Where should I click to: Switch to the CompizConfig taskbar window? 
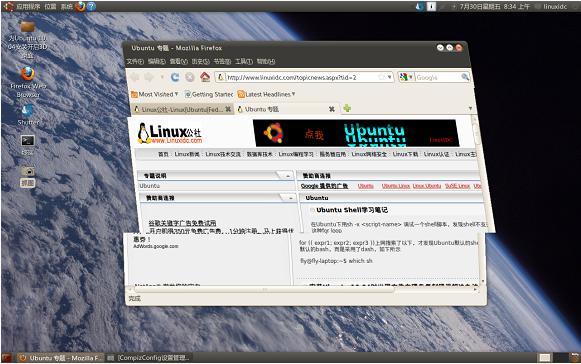click(149, 358)
